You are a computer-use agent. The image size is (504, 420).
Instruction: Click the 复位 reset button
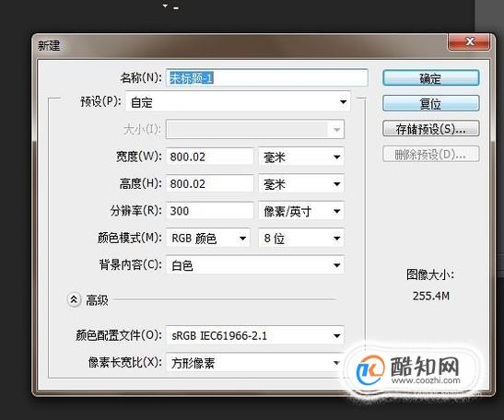(x=430, y=103)
